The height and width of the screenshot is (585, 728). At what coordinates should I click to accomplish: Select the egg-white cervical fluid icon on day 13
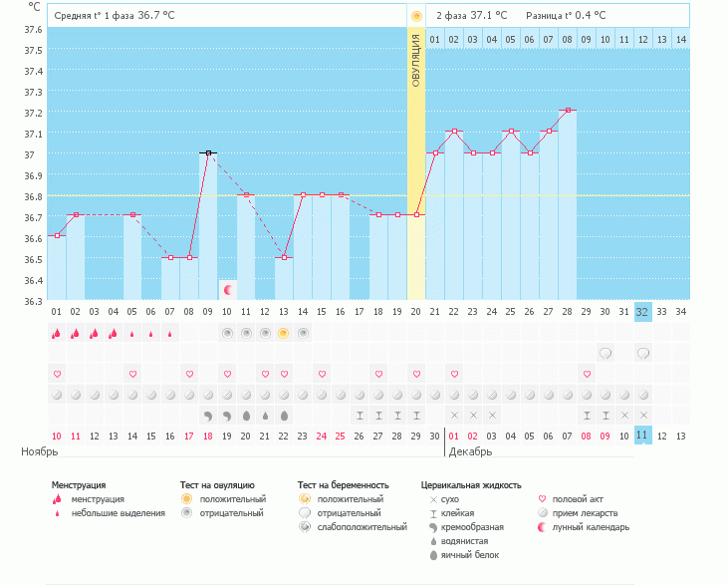coord(284,415)
